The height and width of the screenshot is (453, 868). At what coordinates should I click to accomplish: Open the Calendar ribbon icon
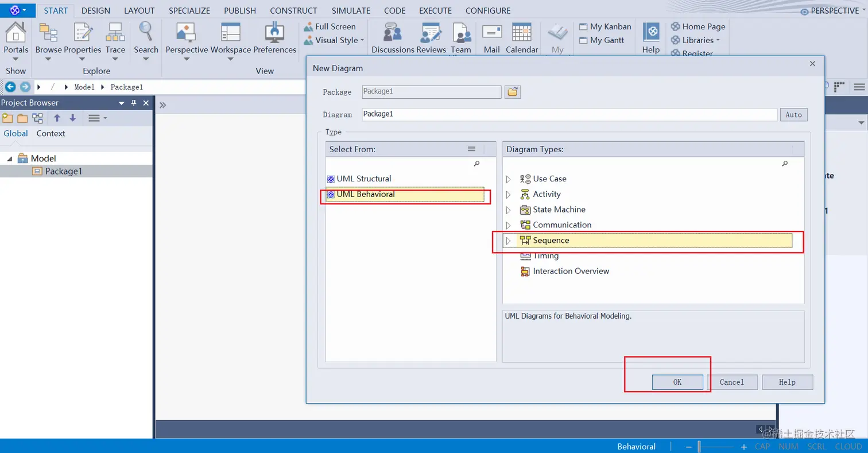pyautogui.click(x=521, y=32)
